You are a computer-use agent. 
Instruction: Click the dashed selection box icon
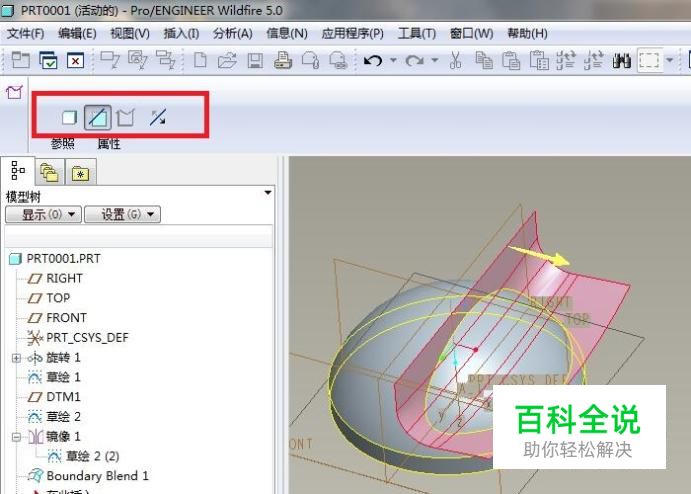tap(649, 60)
